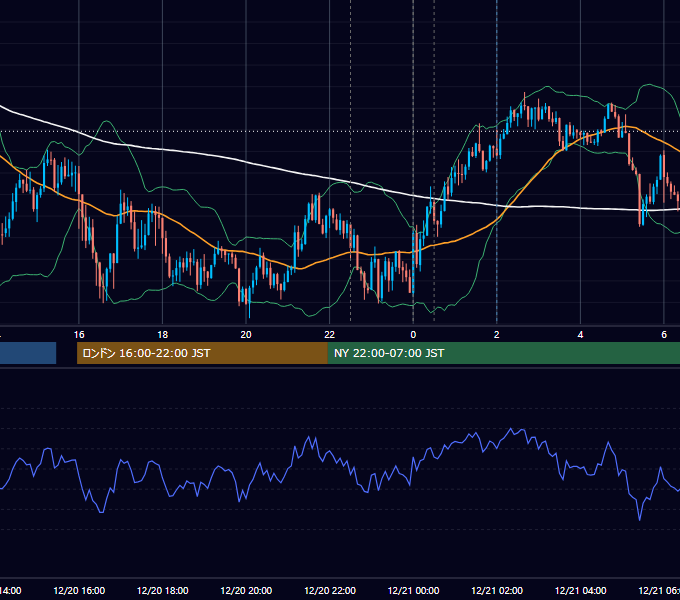Click the 12/20 16:00 date label
Image resolution: width=680 pixels, height=600 pixels.
(x=79, y=590)
